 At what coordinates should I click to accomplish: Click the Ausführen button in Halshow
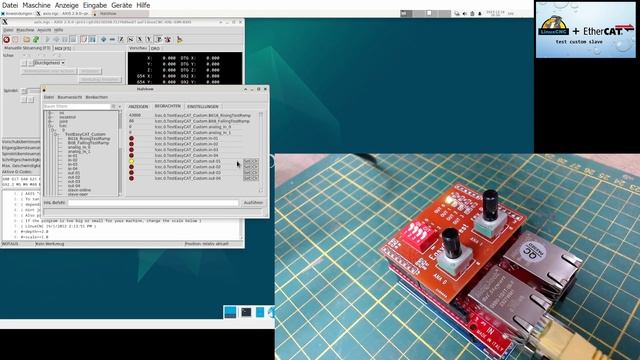tap(253, 202)
